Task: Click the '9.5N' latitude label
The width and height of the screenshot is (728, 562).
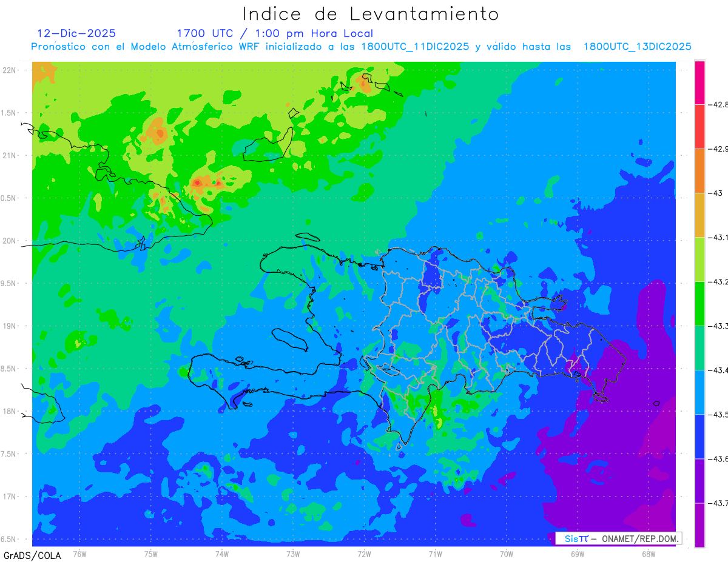Action: point(9,283)
